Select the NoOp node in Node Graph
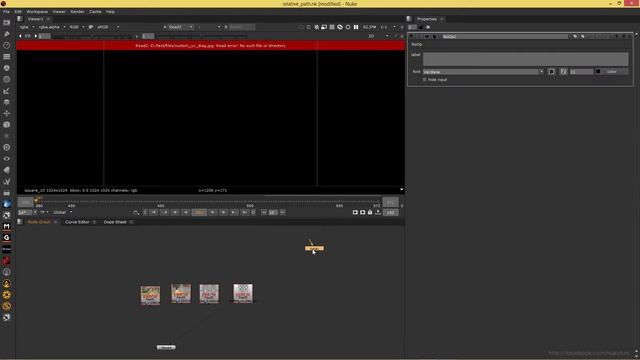This screenshot has height=360, width=640. [x=314, y=248]
